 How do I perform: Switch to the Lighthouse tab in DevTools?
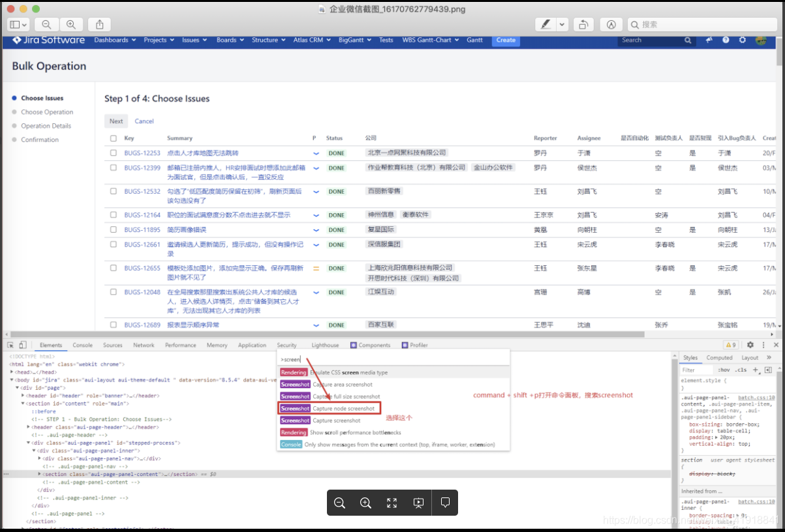(325, 345)
